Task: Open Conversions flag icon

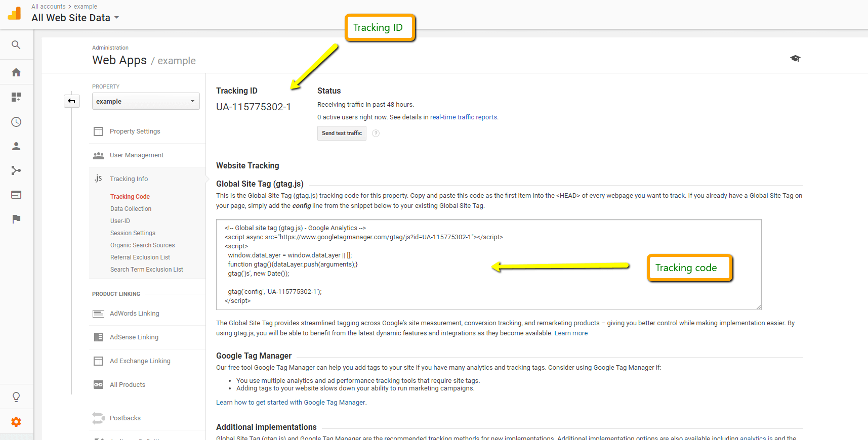Action: click(16, 219)
